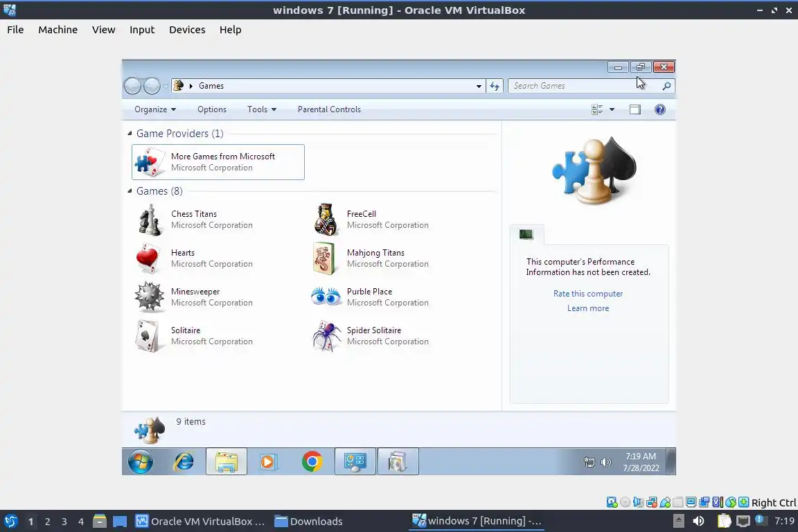Open VirtualBox Help menu
This screenshot has width=798, height=532.
[231, 30]
